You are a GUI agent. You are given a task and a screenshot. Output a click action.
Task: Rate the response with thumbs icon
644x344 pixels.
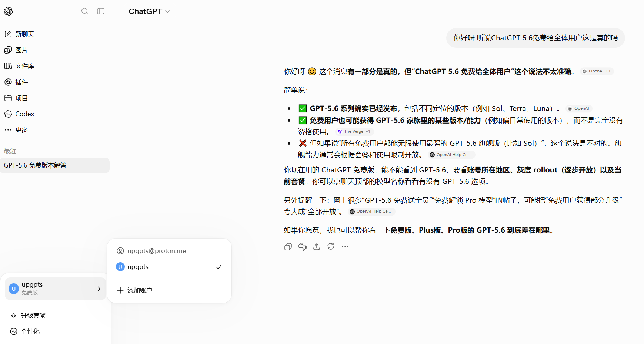(x=303, y=247)
